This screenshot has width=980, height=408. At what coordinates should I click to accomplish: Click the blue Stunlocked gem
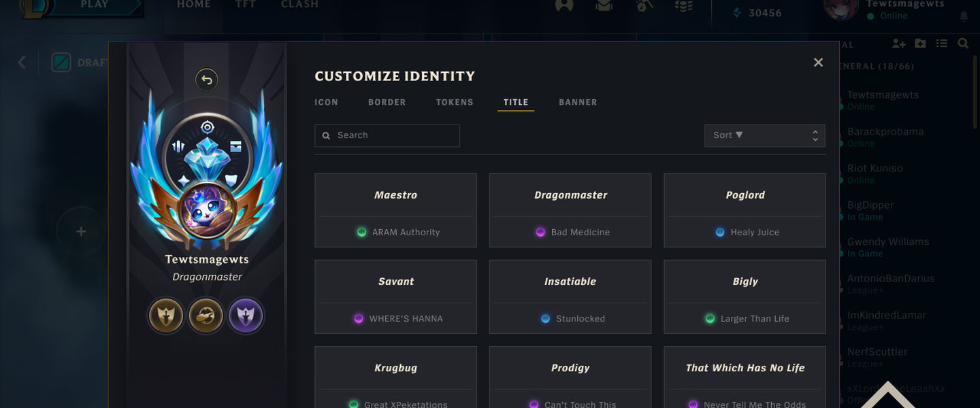pos(545,318)
